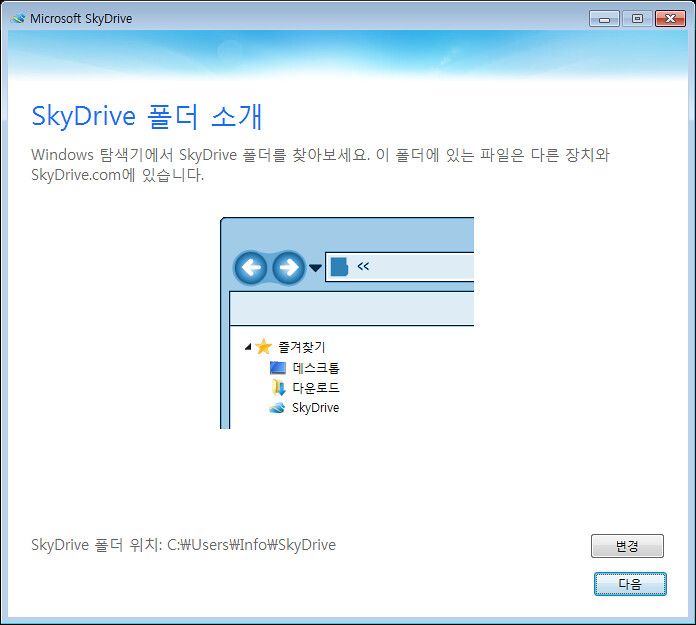
Task: Click the 변경 button to change folder location
Action: [x=627, y=546]
